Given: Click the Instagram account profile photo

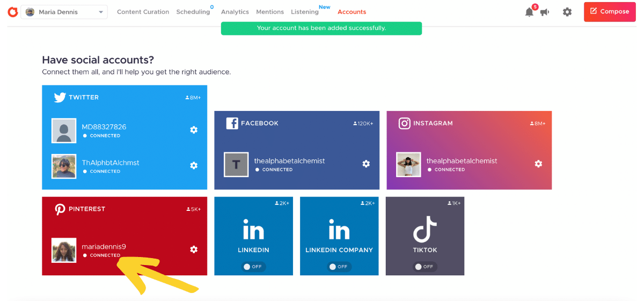Looking at the screenshot, I should pos(408,165).
